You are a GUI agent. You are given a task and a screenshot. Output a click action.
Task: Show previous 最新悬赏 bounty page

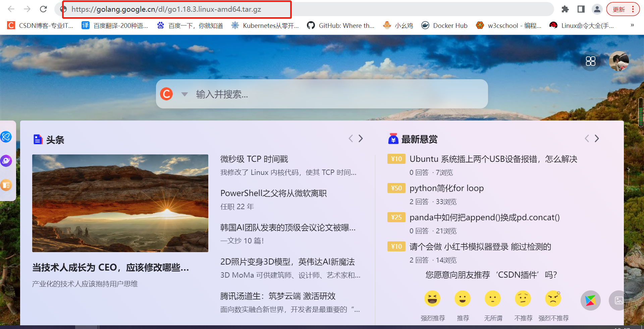pyautogui.click(x=587, y=138)
